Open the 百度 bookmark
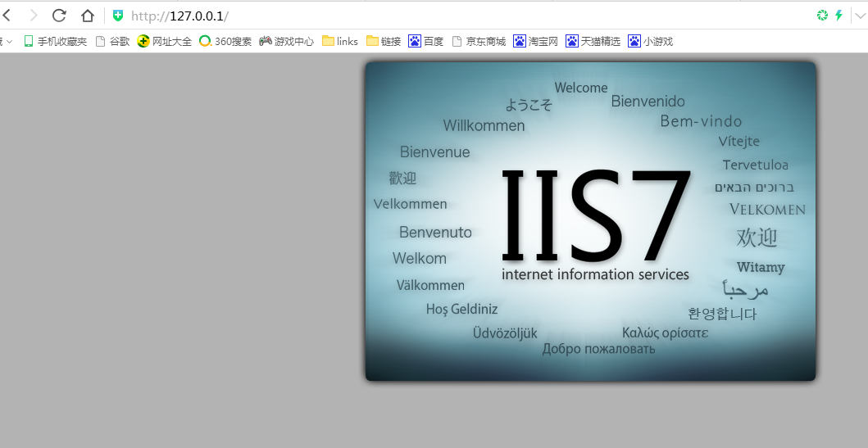This screenshot has height=448, width=868. (x=425, y=42)
